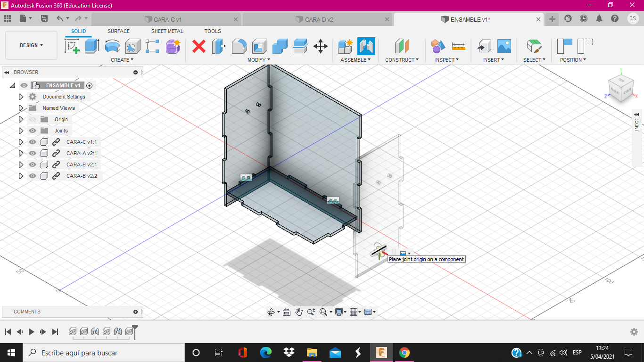Open the MODIFY dropdown menu

[259, 60]
